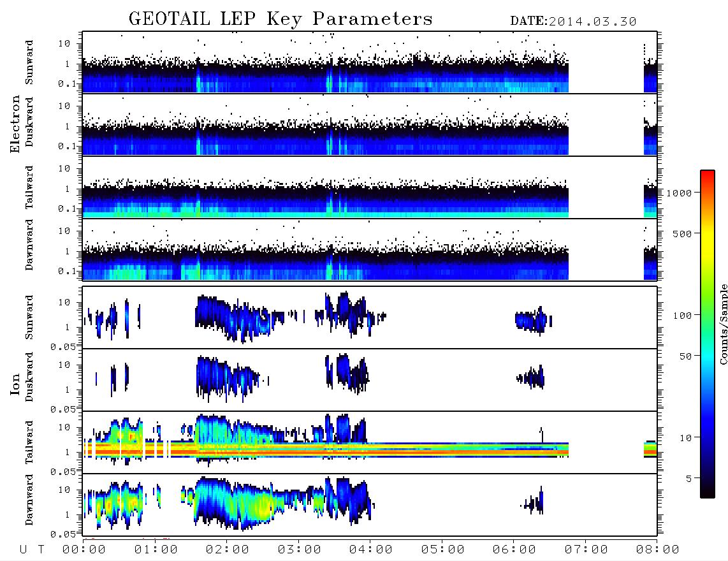Select the DATE:2014.03.30 label
The height and width of the screenshot is (561, 728).
pyautogui.click(x=573, y=22)
